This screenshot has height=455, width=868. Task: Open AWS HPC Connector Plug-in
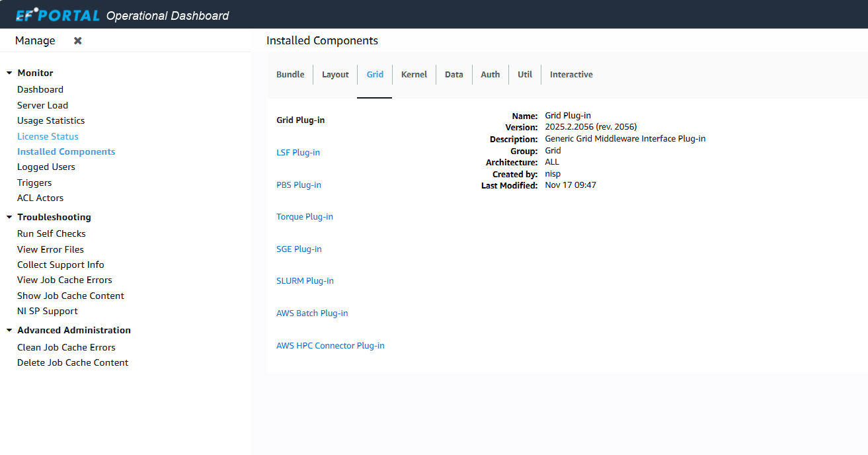[330, 346]
